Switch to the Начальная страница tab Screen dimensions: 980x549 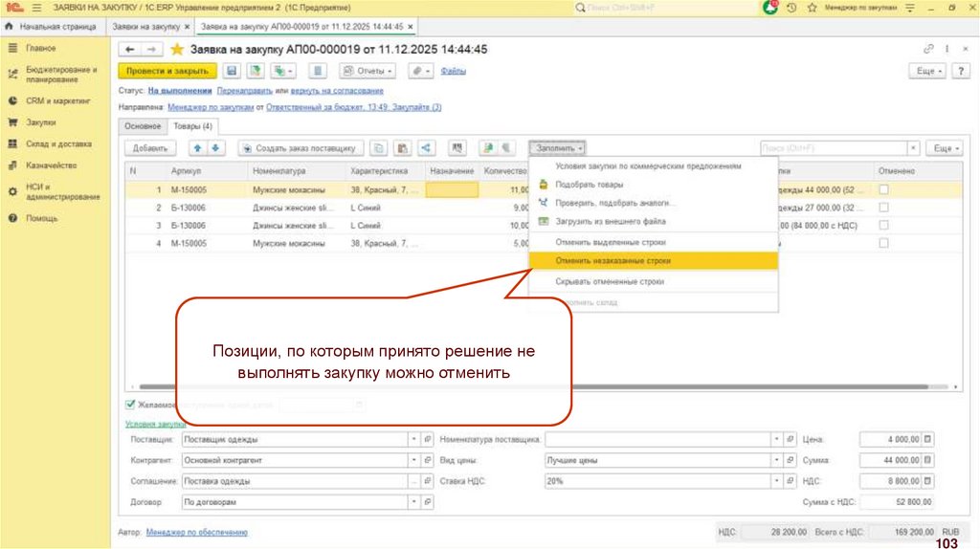point(52,27)
